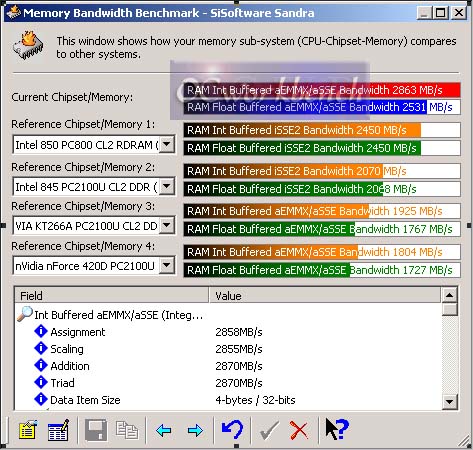Click the magnifier icon beside Int Buffered aEMMX/aSSE
Viewport: 473px width, 450px height.
(25, 314)
